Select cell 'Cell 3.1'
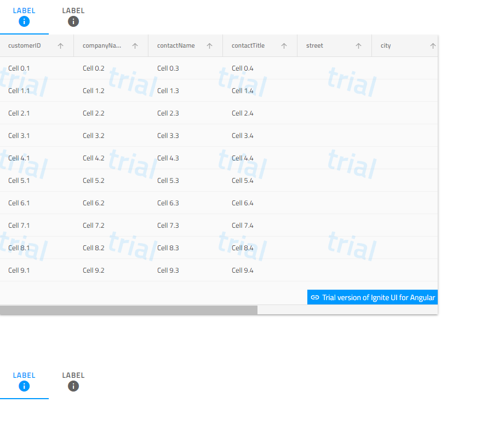Viewport: 504px width, 443px height. coord(37,136)
